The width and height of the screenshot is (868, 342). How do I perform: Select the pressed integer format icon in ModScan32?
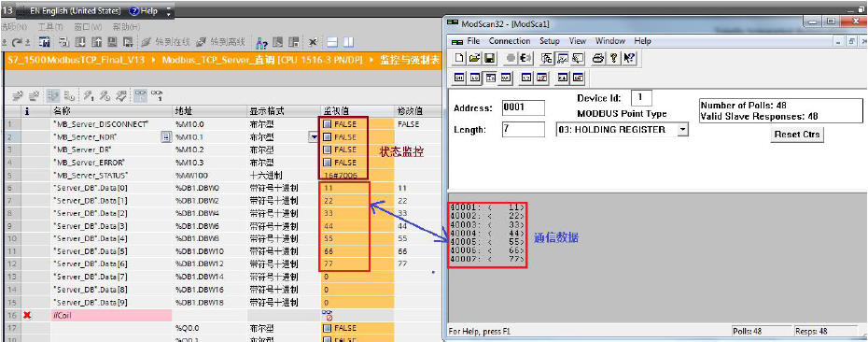pyautogui.click(x=490, y=78)
